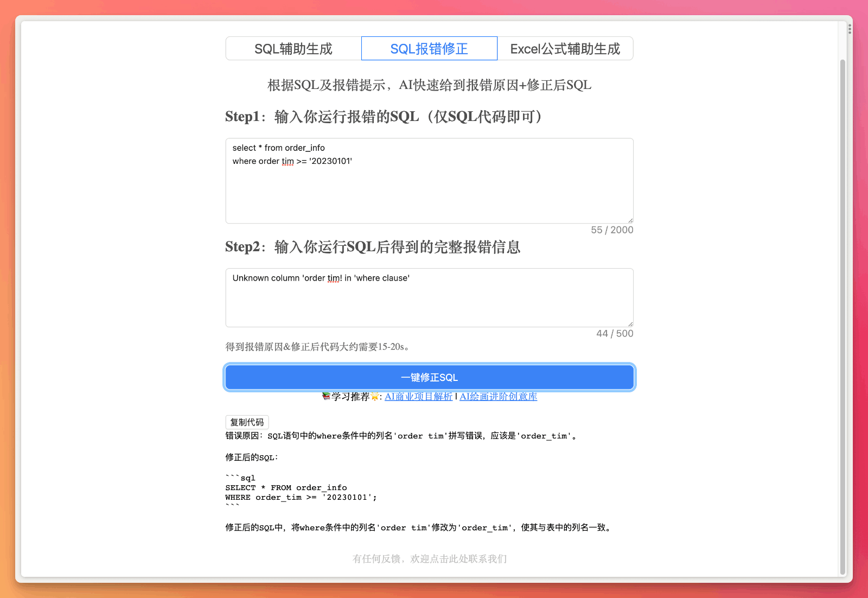Viewport: 868px width, 598px height.
Task: Click the resize handle of the SQL text area
Action: pyautogui.click(x=630, y=220)
